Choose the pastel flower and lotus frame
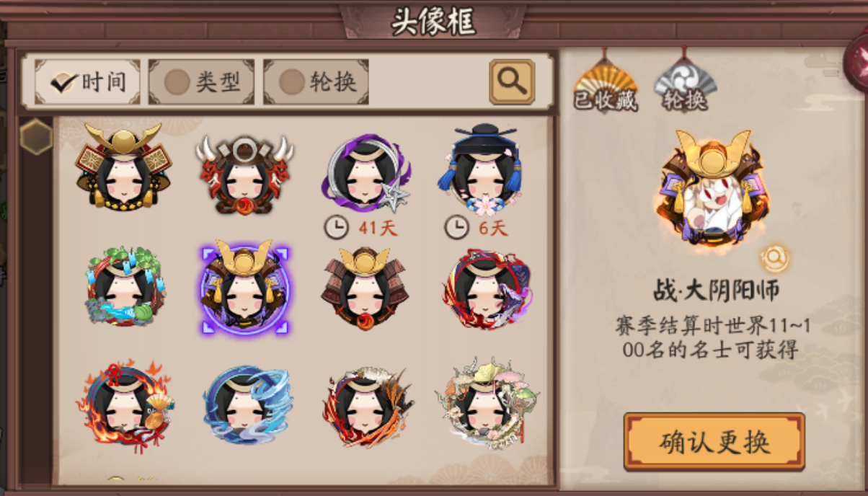The image size is (868, 496). pyautogui.click(x=487, y=404)
